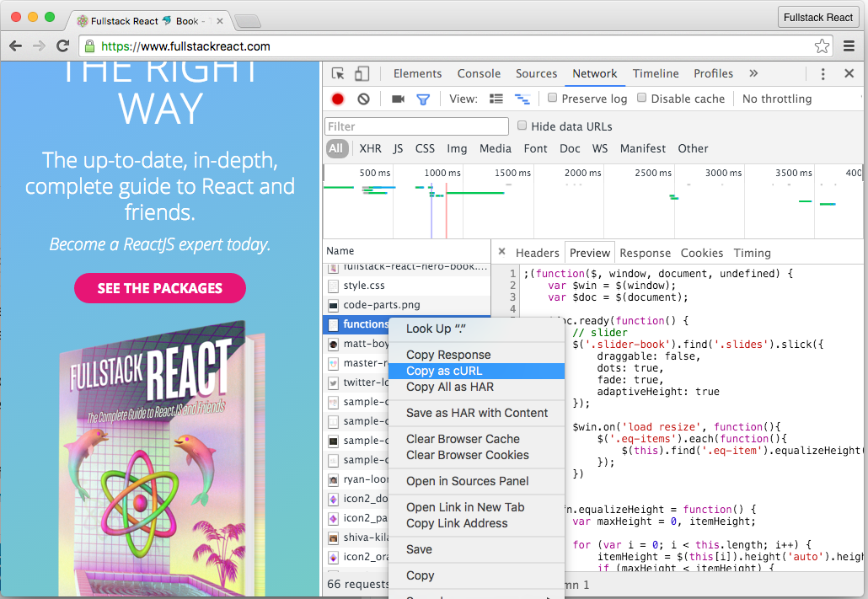The image size is (868, 599).
Task: Click the browser forward arrow
Action: (39, 46)
